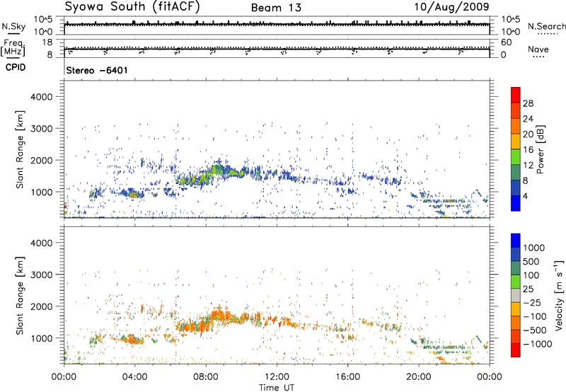Click the 'CPID' label
The image size is (566, 392).
click(x=16, y=67)
